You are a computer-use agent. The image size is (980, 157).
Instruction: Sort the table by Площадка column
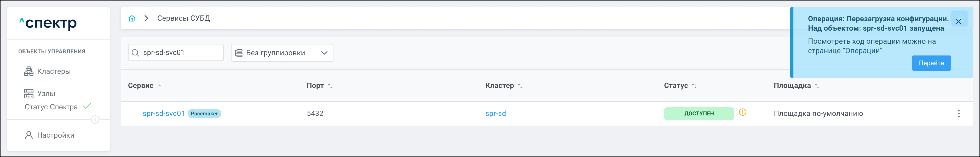click(x=816, y=86)
